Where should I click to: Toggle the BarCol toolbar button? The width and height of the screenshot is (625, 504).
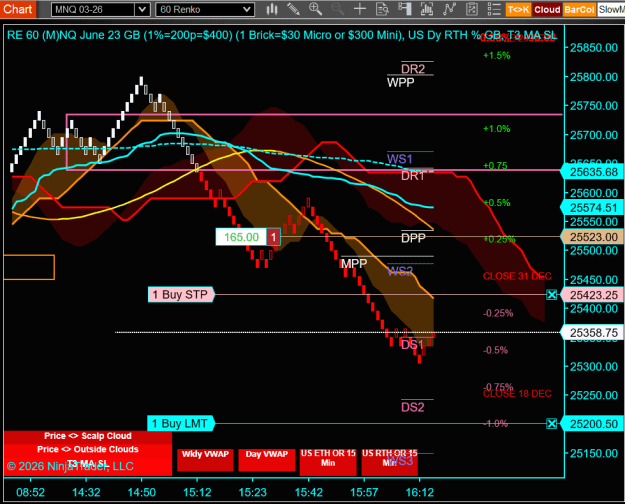pyautogui.click(x=579, y=10)
